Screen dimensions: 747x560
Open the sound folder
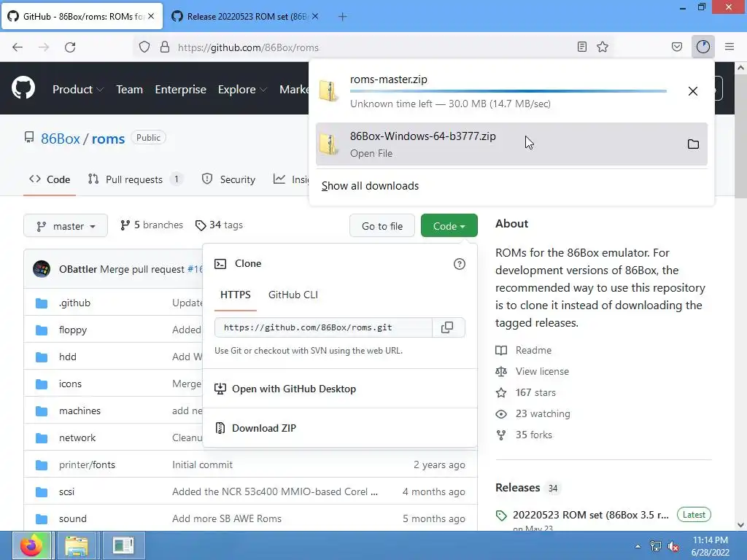(x=73, y=518)
